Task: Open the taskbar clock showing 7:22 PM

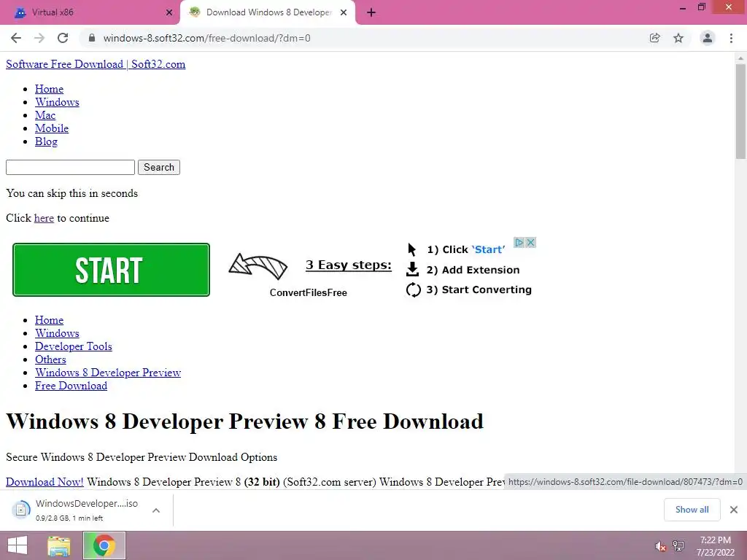Action: (x=715, y=546)
